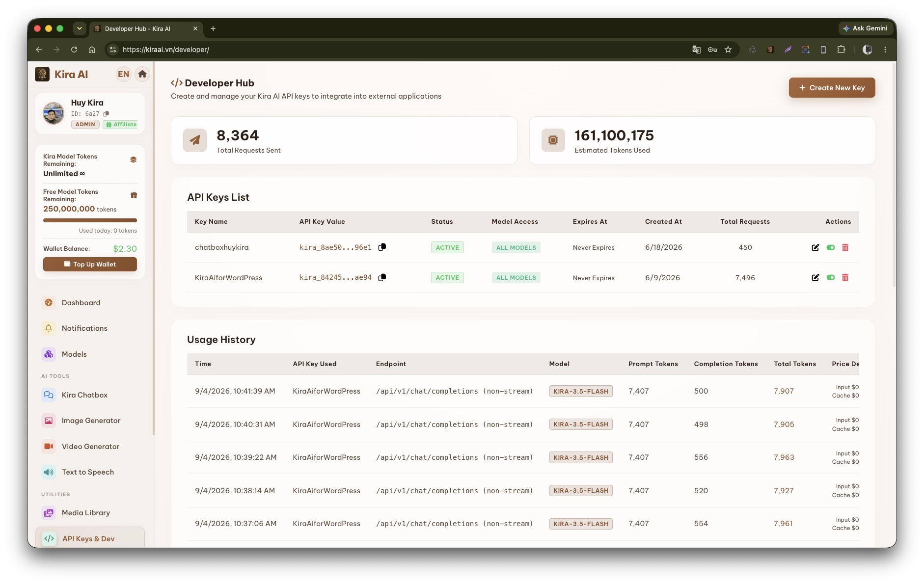Delete the KiraAiforWordPress key

(x=845, y=277)
